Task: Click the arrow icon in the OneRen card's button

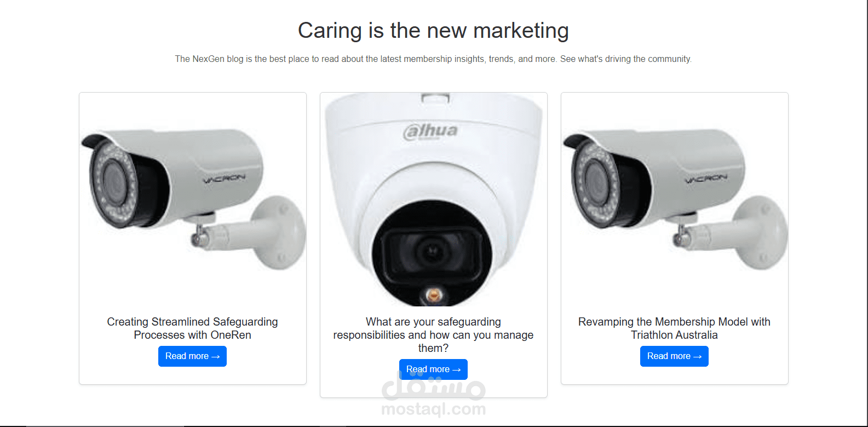Action: click(x=215, y=356)
